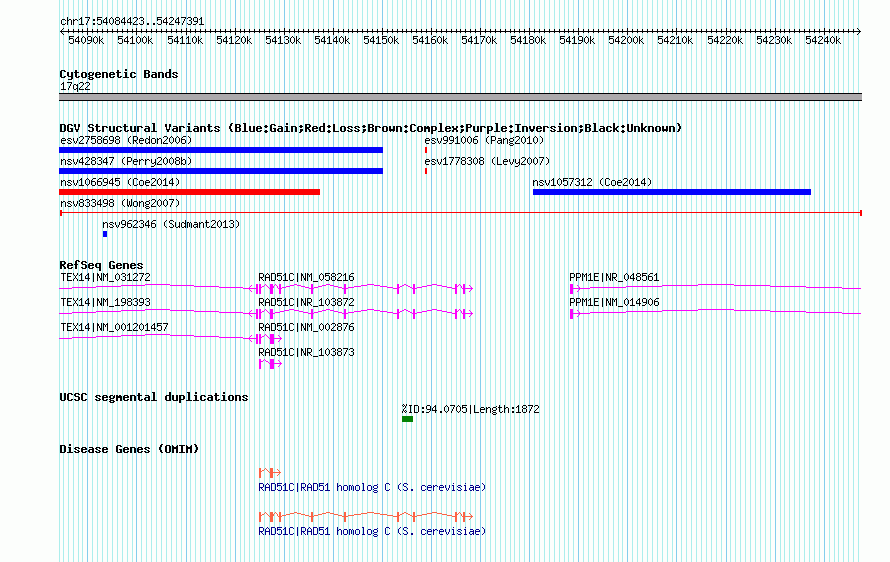Screen dimensions: 890x562
Task: Open the nsv833498 (Wong2007) label
Action: tap(120, 203)
